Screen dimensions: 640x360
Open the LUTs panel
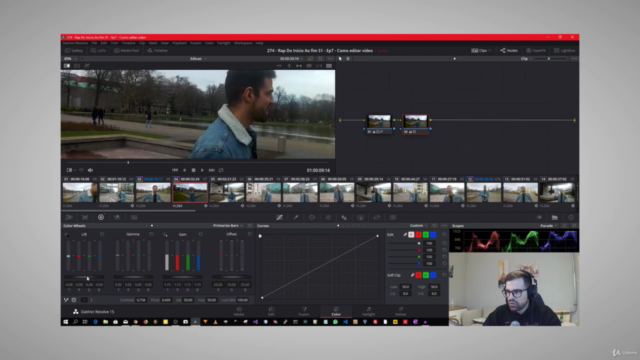tap(98, 51)
